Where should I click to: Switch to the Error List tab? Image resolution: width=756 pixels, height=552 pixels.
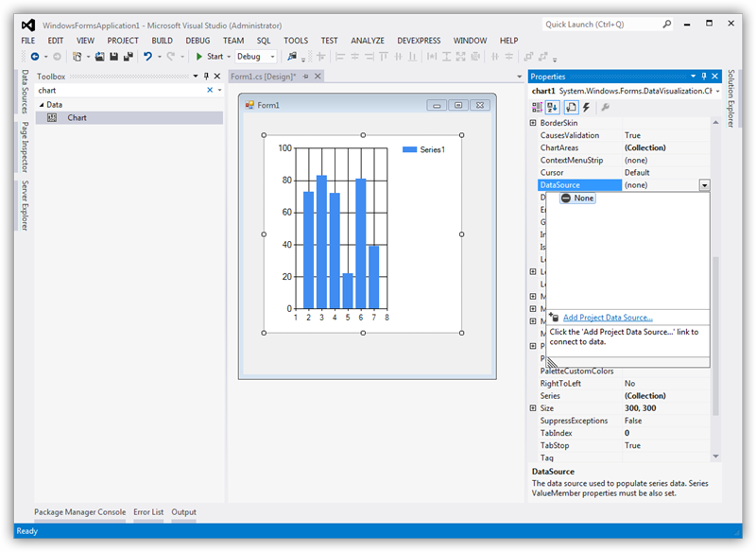coord(148,511)
